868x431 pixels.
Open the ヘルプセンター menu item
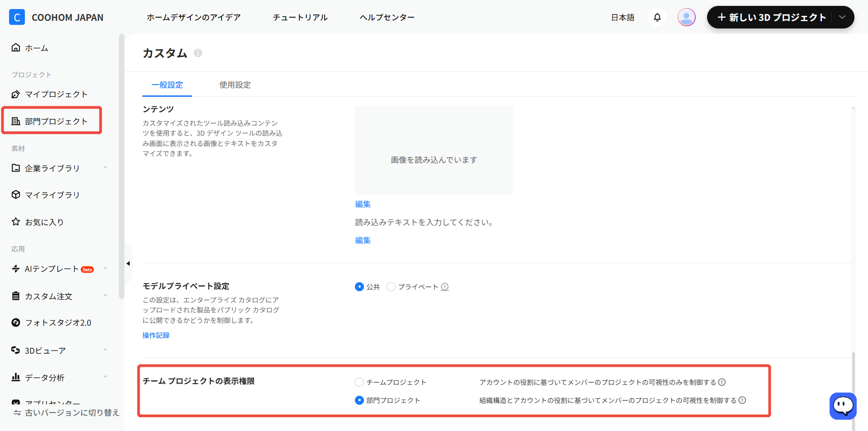387,17
